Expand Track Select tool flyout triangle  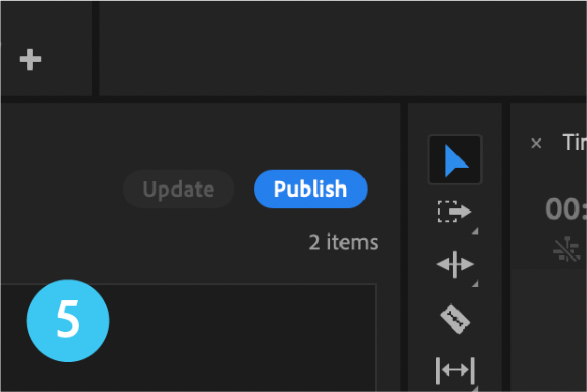(x=475, y=231)
